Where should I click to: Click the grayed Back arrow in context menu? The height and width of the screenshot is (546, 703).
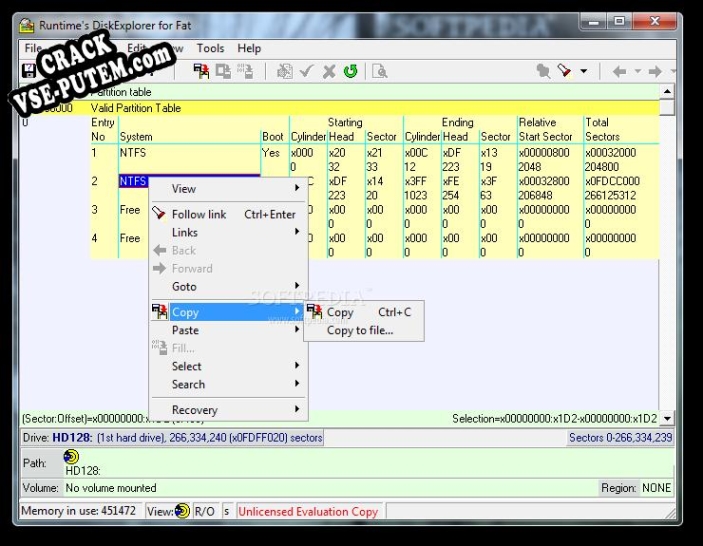point(160,250)
